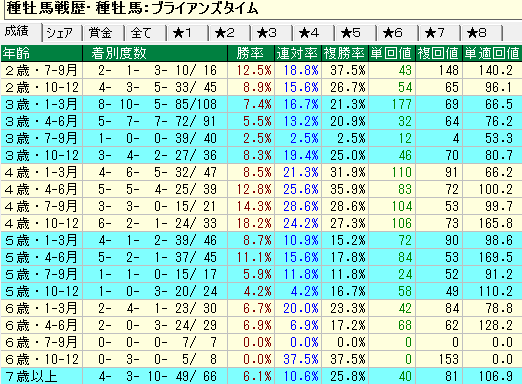Open the 全て tab
522x384 pixels.
tap(146, 33)
